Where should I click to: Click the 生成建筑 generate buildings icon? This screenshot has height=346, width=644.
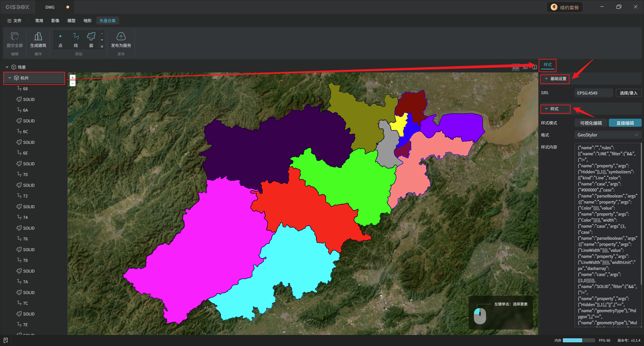click(38, 37)
